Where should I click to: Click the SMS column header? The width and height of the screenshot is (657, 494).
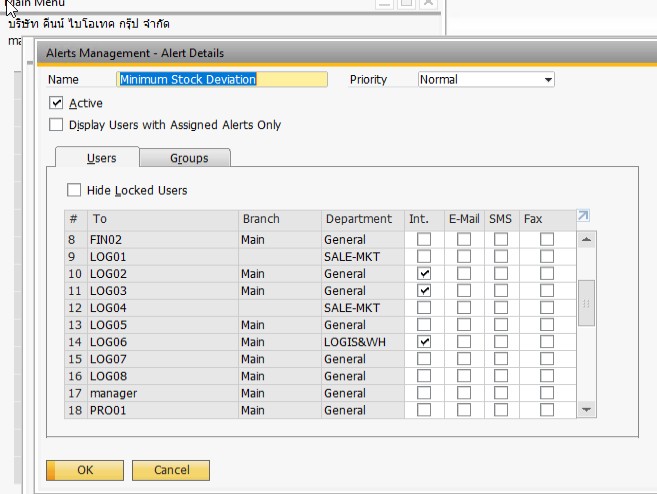click(x=502, y=219)
